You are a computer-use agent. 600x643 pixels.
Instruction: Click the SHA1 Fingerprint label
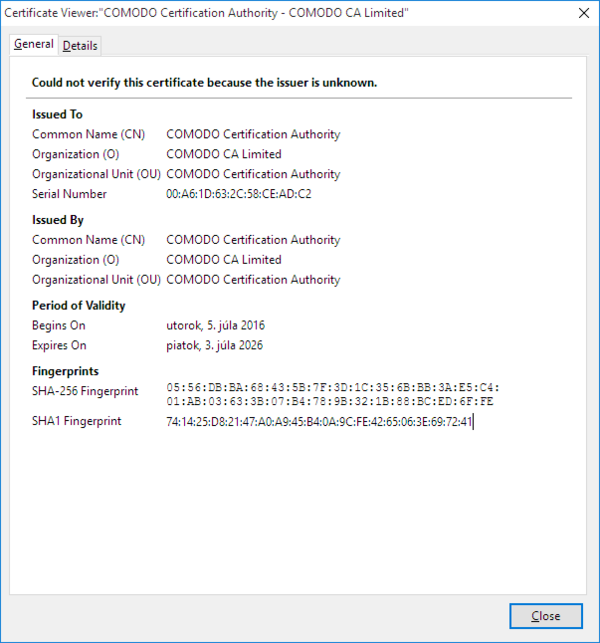[x=77, y=421]
